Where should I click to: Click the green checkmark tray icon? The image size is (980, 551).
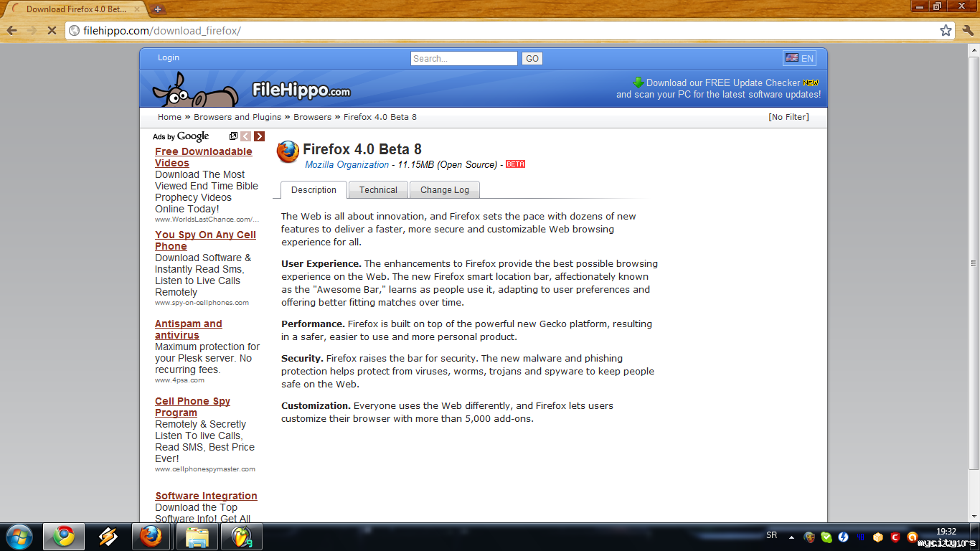click(x=826, y=537)
